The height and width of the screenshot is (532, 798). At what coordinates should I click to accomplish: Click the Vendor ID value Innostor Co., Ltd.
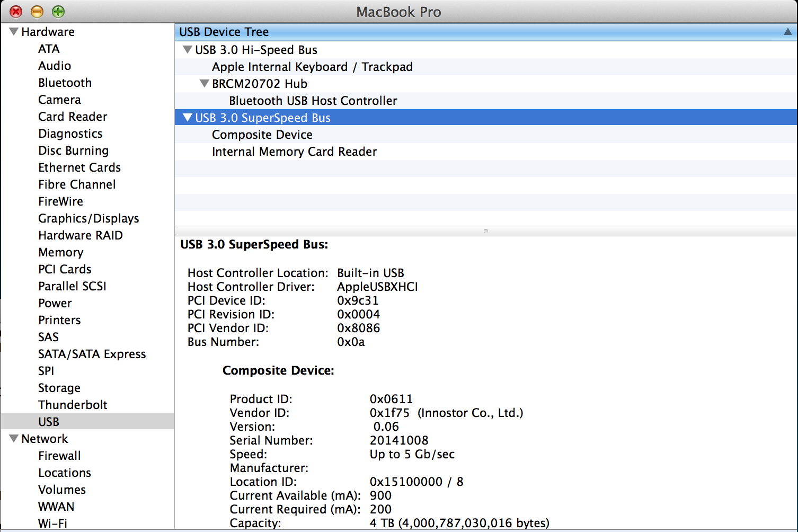click(x=446, y=413)
